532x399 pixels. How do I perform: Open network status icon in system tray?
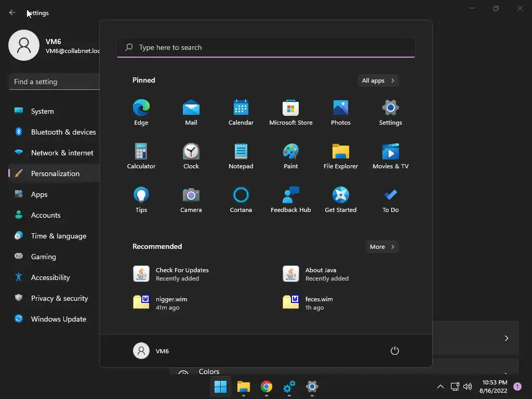pos(455,387)
